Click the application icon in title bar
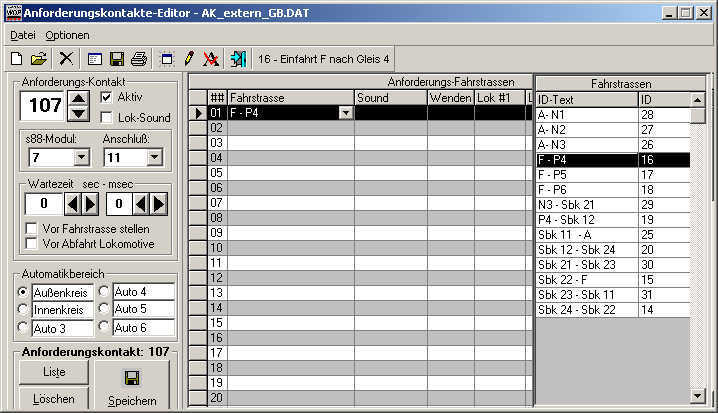The height and width of the screenshot is (413, 718). (14, 12)
